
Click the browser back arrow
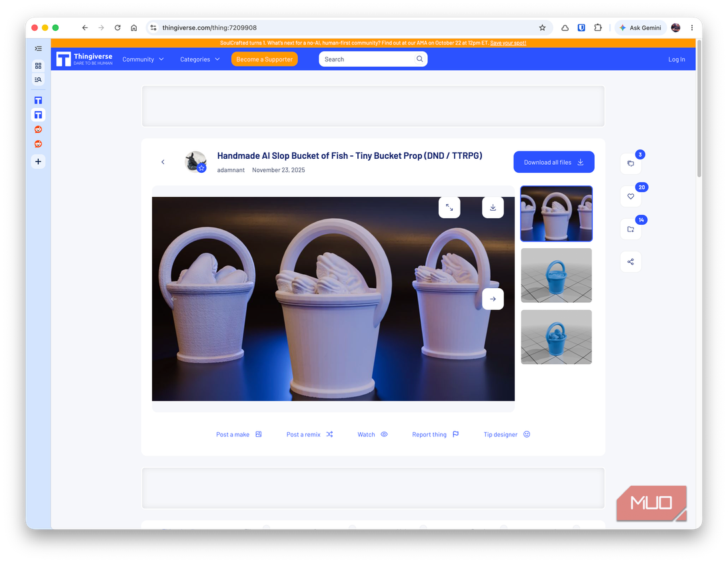coord(85,28)
